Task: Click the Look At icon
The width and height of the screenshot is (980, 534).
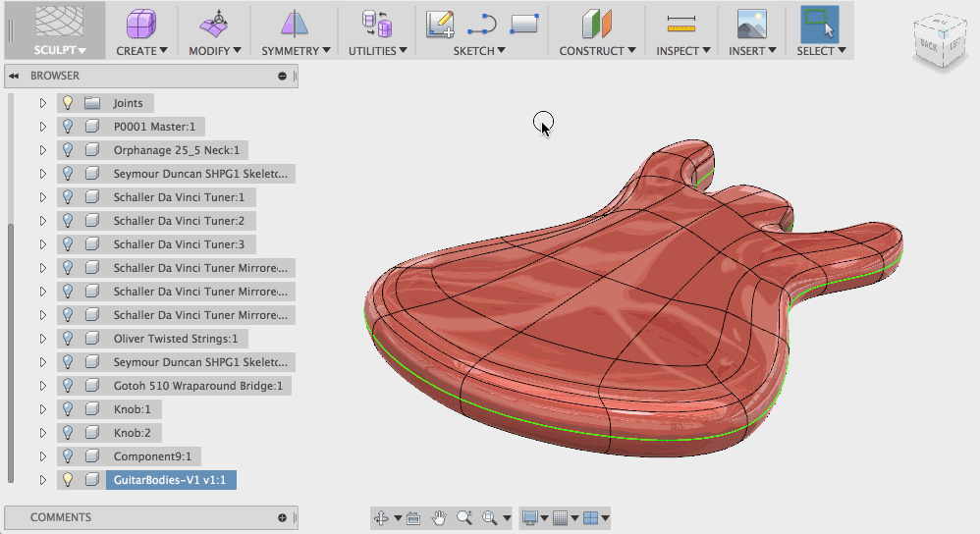Action: pos(412,517)
